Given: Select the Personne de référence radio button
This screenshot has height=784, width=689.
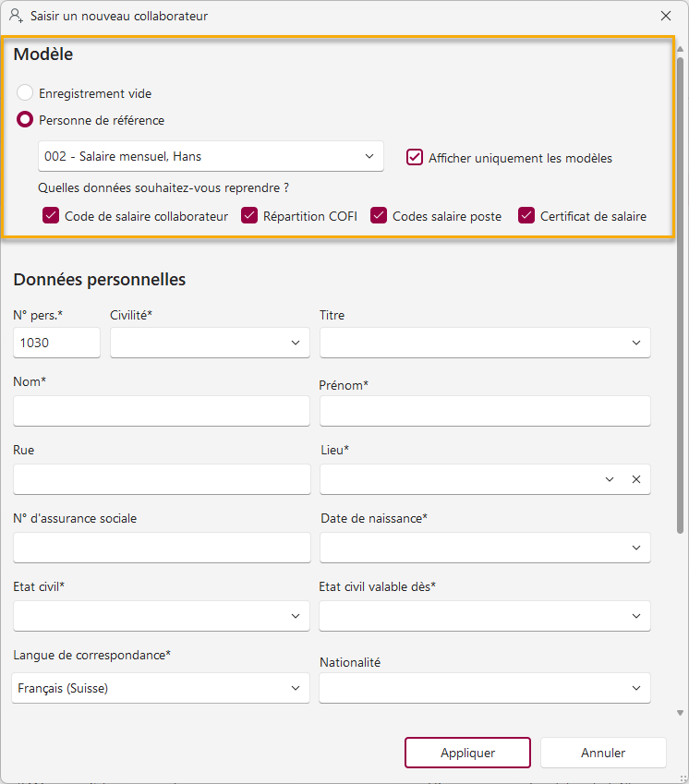Looking at the screenshot, I should 25,120.
